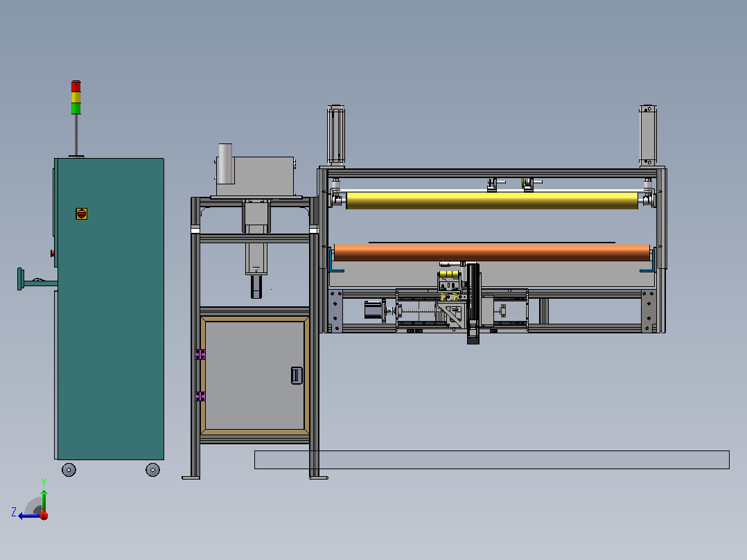
Task: Select the black vertical linear actuator below orange roller
Action: (x=473, y=303)
